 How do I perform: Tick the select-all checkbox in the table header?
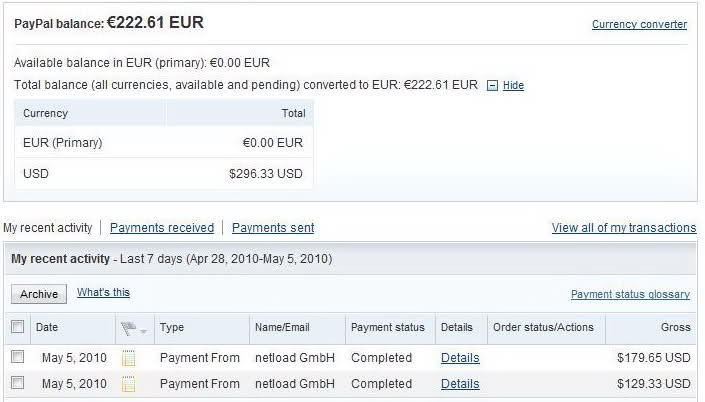point(18,326)
